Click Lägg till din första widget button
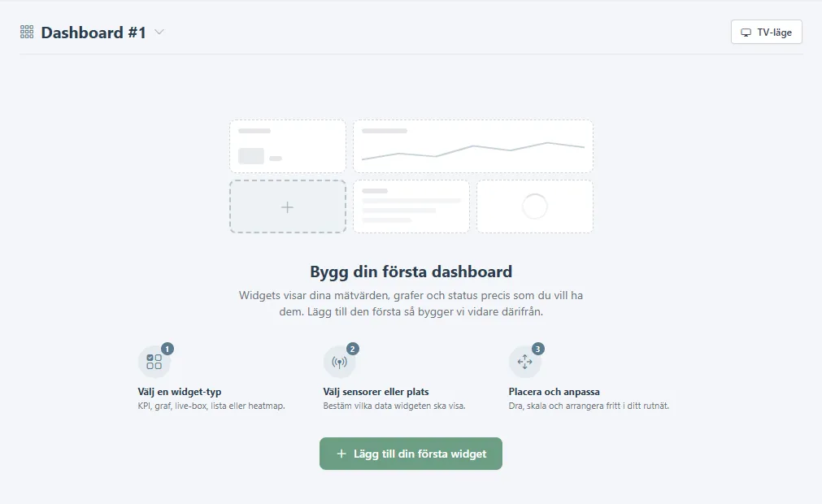This screenshot has height=504, width=822. coord(411,454)
